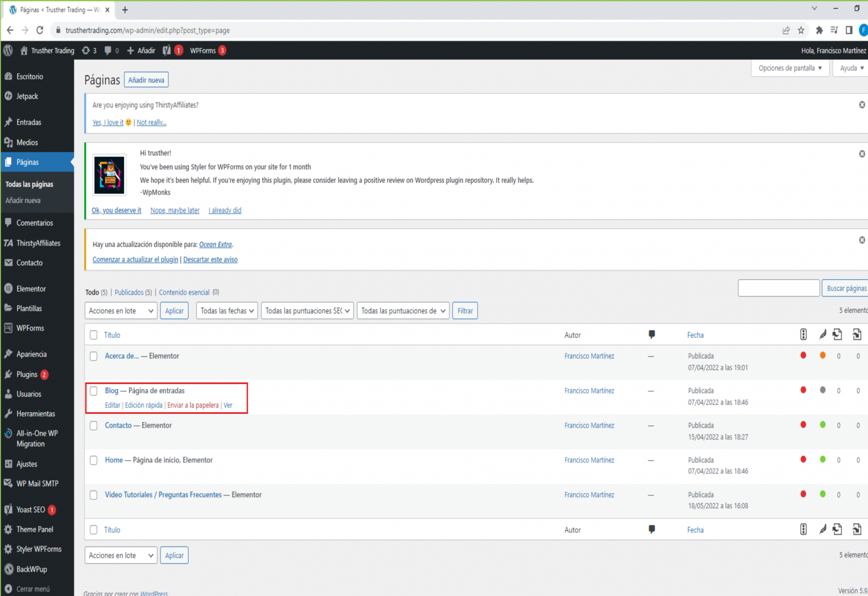Filter by Publicados (5) tab
The height and width of the screenshot is (596, 868).
point(133,292)
